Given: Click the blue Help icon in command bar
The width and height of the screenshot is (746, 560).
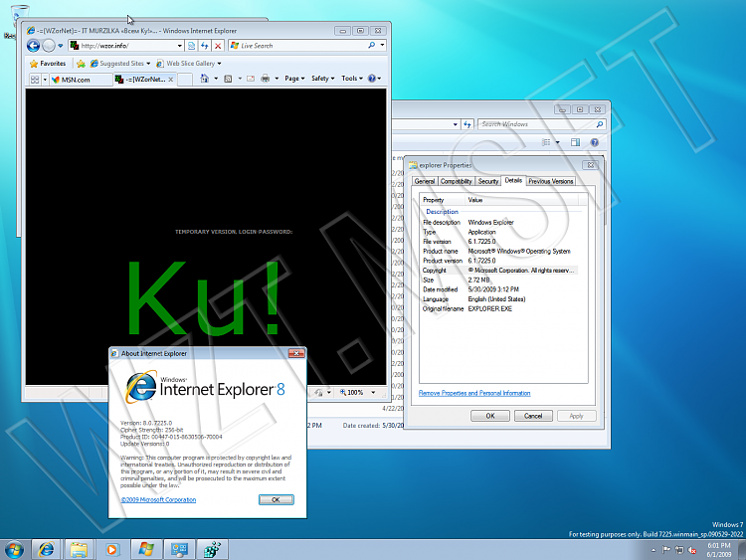Looking at the screenshot, I should point(372,79).
